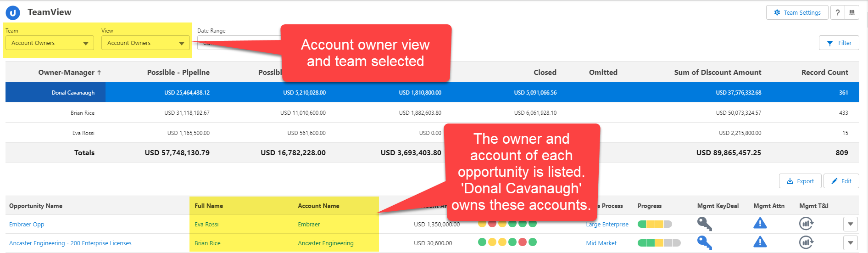Open the help question mark icon
The height and width of the screenshot is (253, 868).
(837, 12)
